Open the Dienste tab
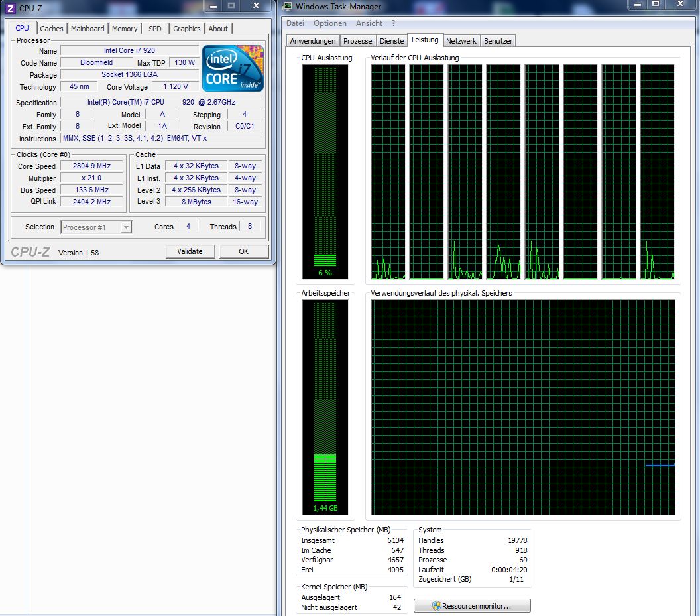This screenshot has height=616, width=700. pos(392,41)
